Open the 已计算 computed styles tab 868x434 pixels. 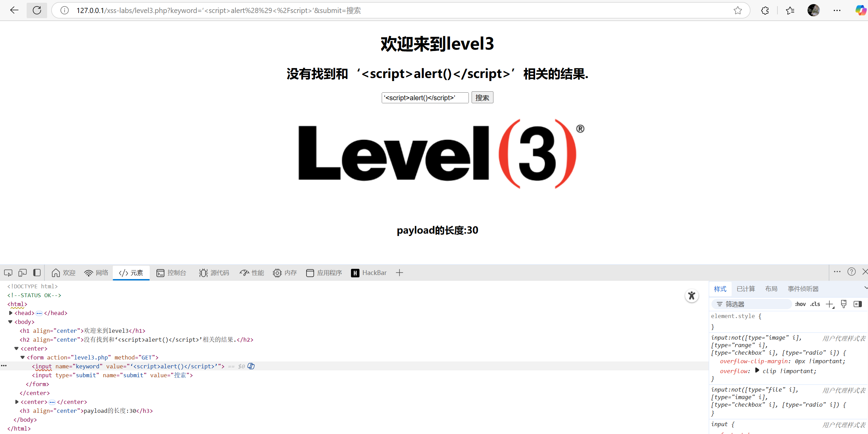(x=745, y=289)
